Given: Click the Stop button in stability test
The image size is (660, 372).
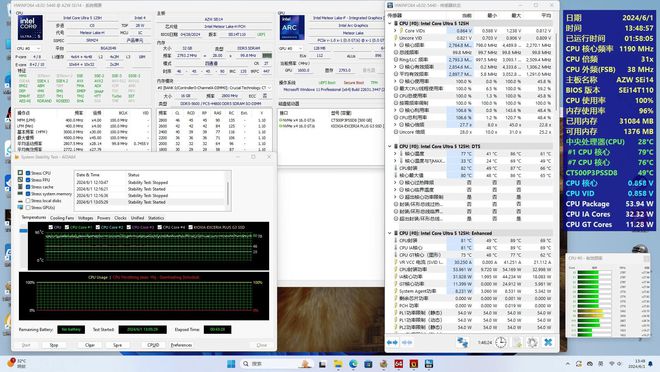Looking at the screenshot, I should [54, 345].
